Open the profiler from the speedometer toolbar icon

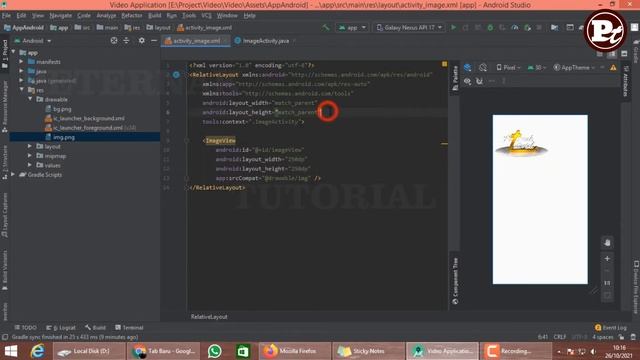pyautogui.click(x=515, y=27)
